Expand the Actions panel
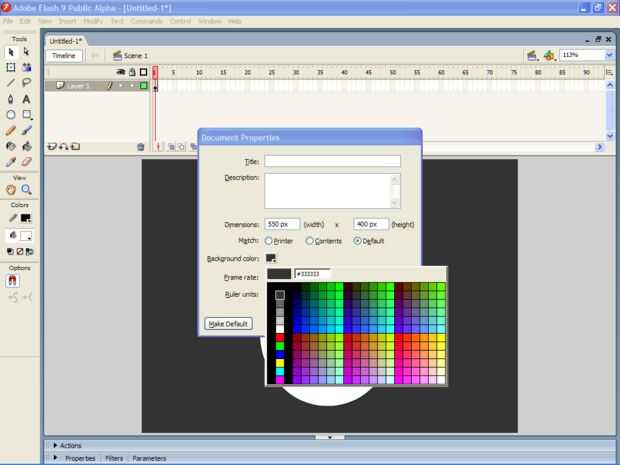This screenshot has height=465, width=620. [55, 445]
